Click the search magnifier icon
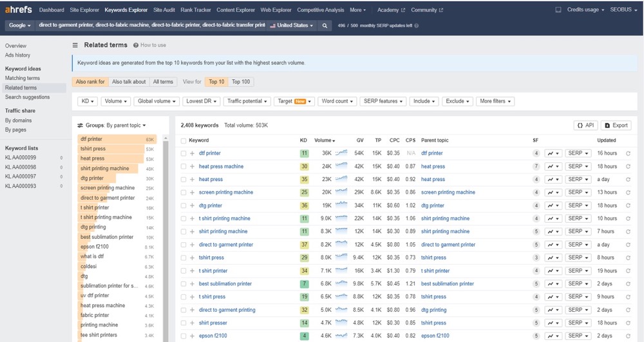Image resolution: width=644 pixels, height=342 pixels. coord(325,26)
